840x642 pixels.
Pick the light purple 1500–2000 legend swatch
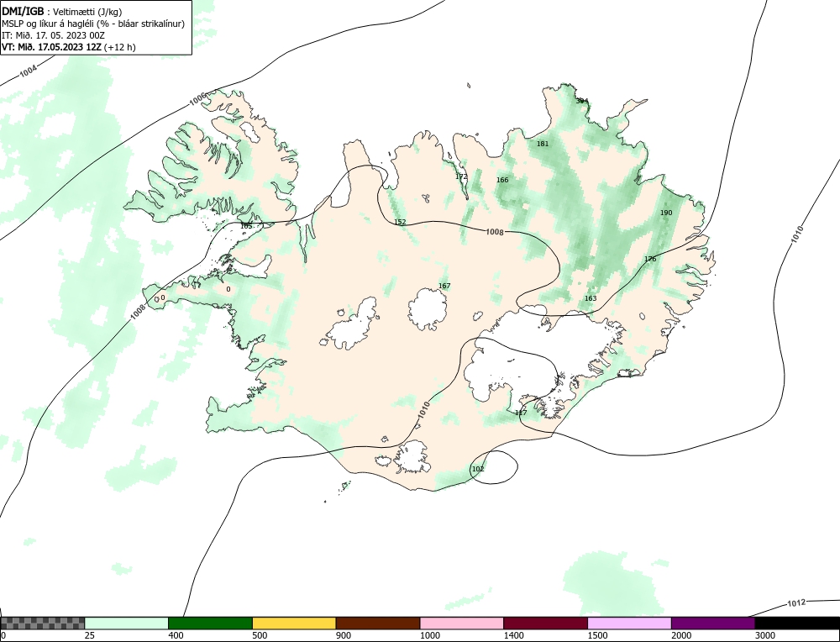click(629, 623)
